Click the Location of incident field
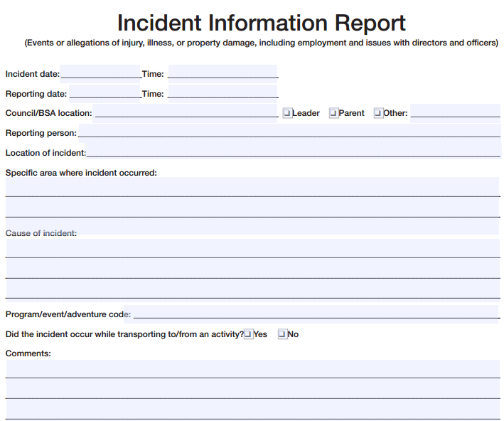The image size is (504, 421). point(293,151)
